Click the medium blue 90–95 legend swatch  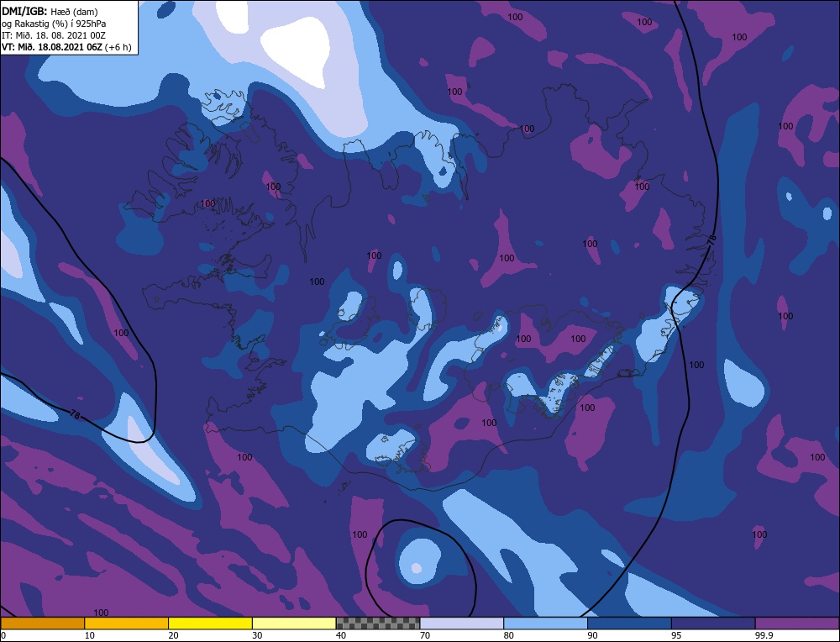[629, 624]
